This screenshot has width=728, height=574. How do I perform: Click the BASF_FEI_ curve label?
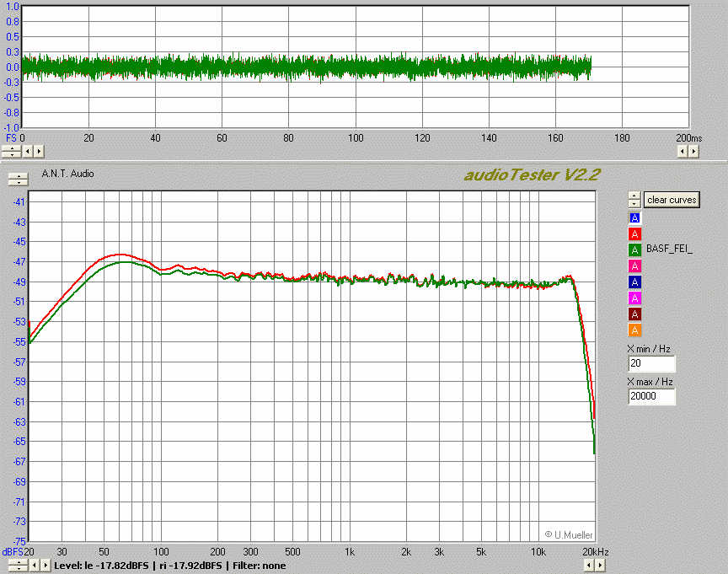point(669,249)
